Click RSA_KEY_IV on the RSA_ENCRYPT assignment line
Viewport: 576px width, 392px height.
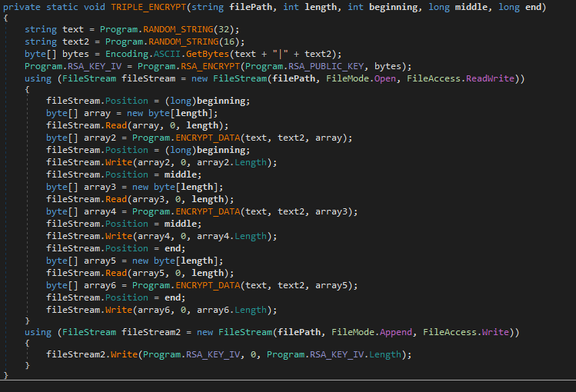95,66
